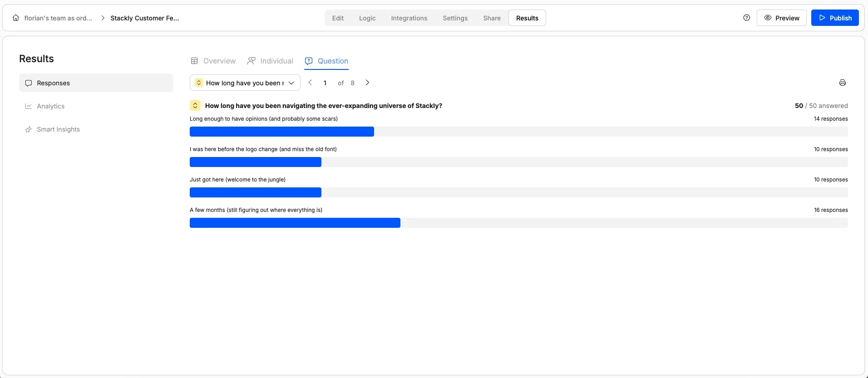Go to the next question with right chevron

point(367,83)
